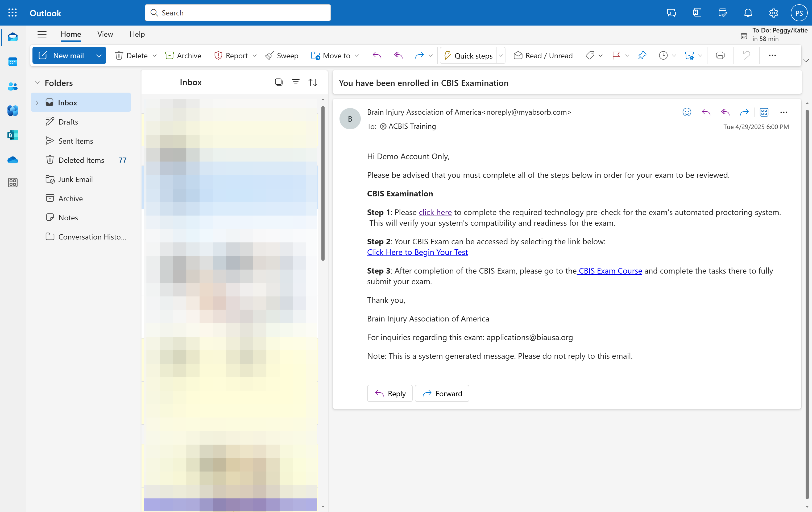Open the app launcher waffle icon
812x512 pixels.
13,13
